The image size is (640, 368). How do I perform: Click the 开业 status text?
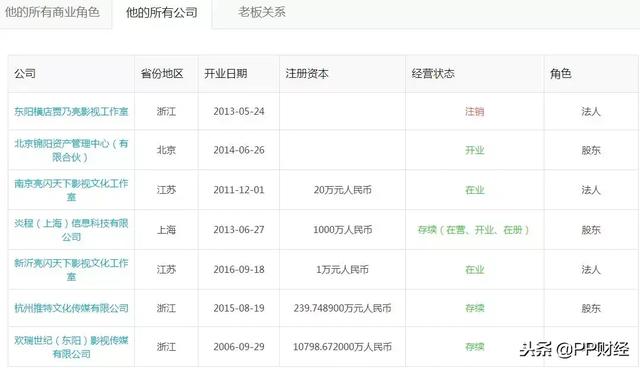[x=475, y=150]
